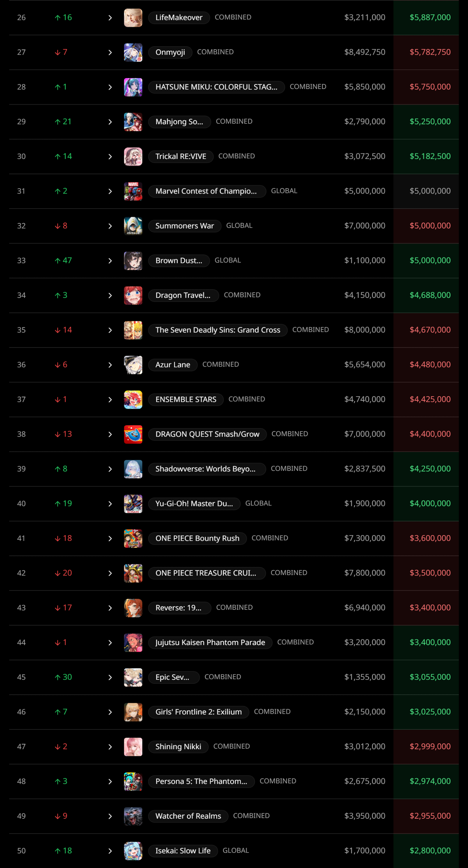Expand row 33 Brown Dust details

(x=110, y=260)
